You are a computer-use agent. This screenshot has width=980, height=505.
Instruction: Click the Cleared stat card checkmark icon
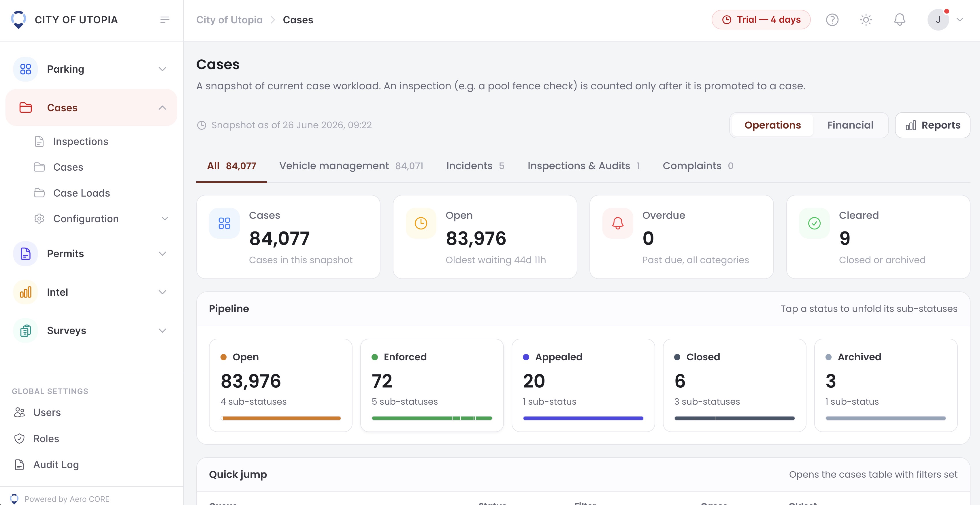(x=815, y=223)
